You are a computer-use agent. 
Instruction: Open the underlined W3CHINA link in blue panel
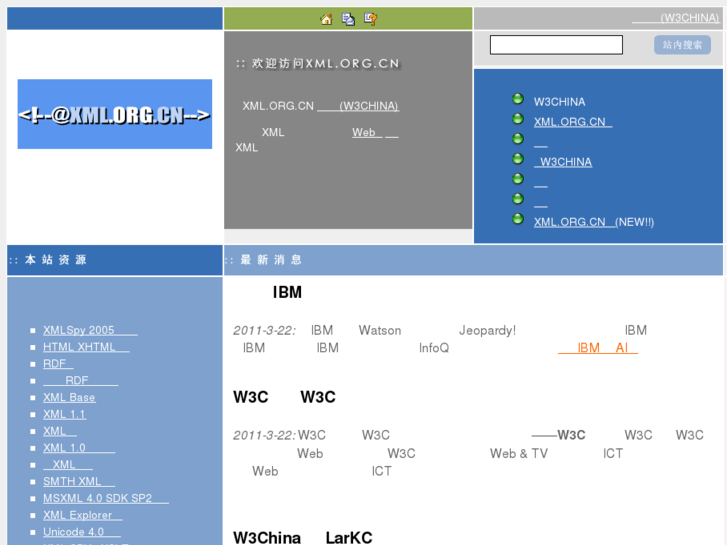tap(563, 162)
